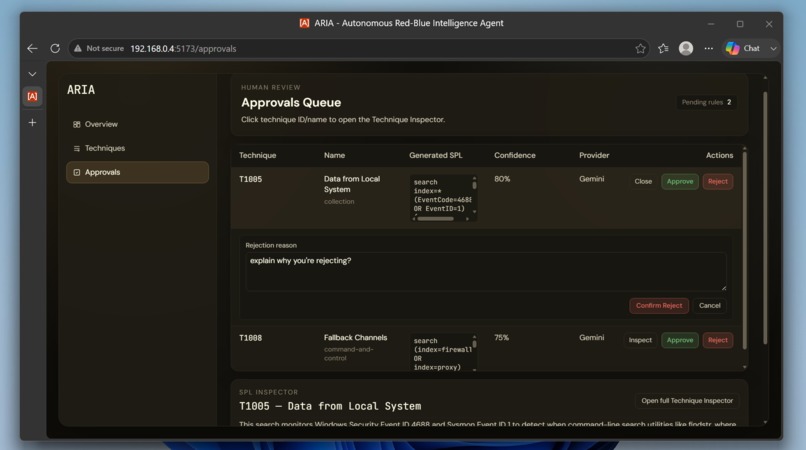Viewport: 806px width, 450px height.
Task: Click the Not secure warning icon
Action: [x=78, y=48]
